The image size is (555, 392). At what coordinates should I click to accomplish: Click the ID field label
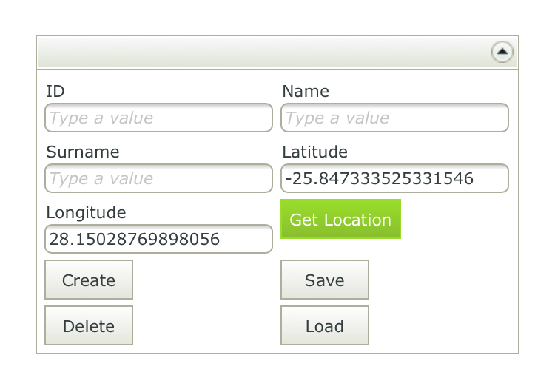pos(55,92)
